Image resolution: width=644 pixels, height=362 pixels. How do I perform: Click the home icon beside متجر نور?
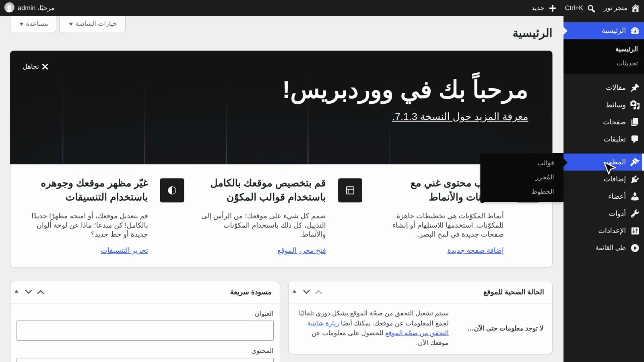pyautogui.click(x=635, y=8)
